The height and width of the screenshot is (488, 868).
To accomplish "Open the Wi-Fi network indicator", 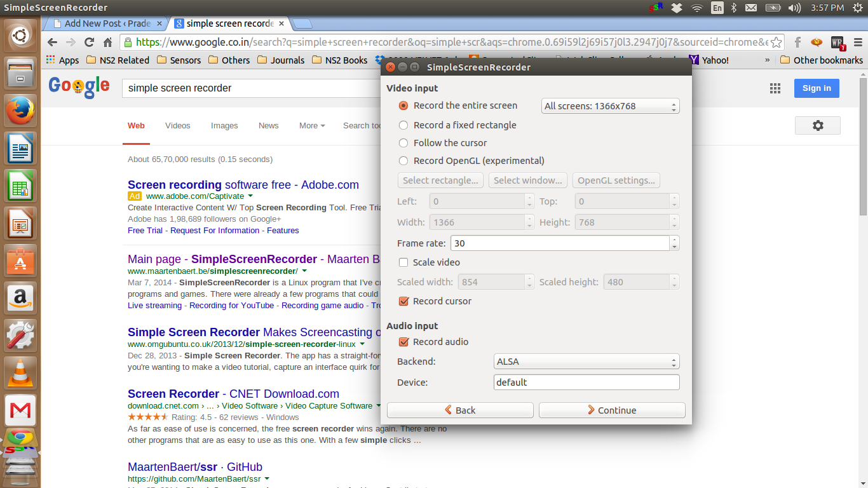I will 697,8.
